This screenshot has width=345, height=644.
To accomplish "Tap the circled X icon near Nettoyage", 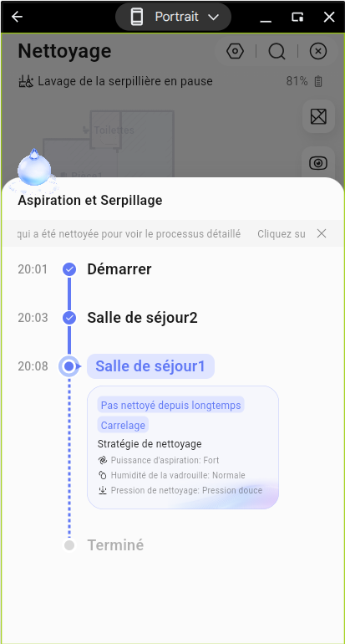I will [318, 51].
